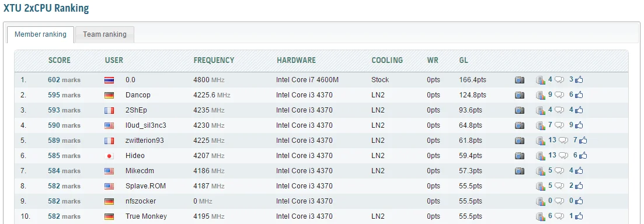Click the XTU 2xCPU Ranking heading

coord(46,8)
